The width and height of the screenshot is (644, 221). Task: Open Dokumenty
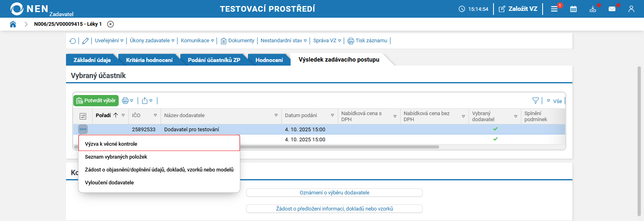pos(237,41)
